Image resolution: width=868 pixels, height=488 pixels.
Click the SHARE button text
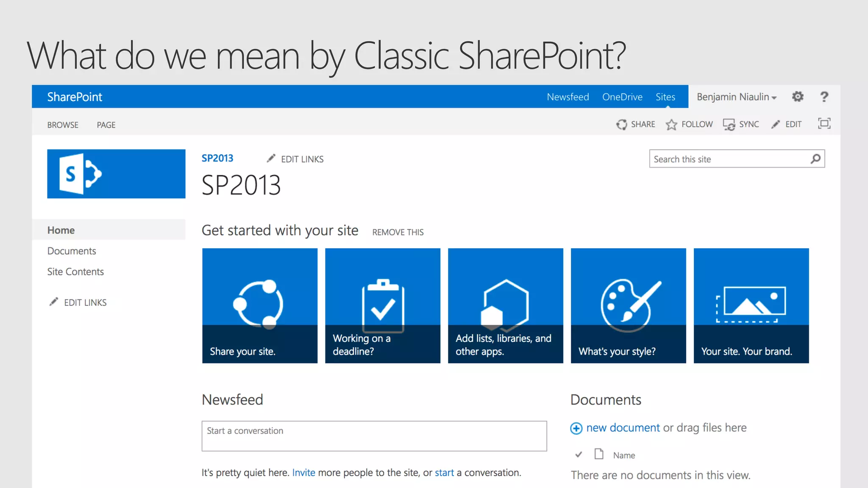643,124
